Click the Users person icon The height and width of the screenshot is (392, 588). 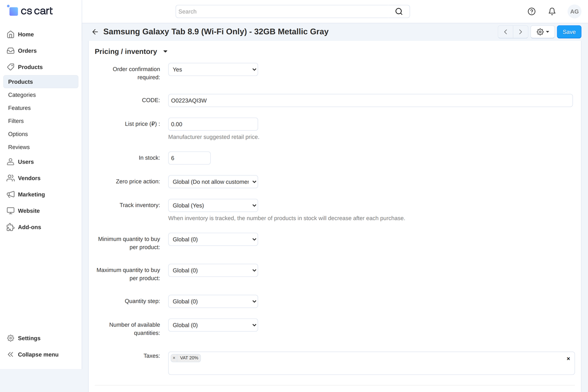coord(10,162)
